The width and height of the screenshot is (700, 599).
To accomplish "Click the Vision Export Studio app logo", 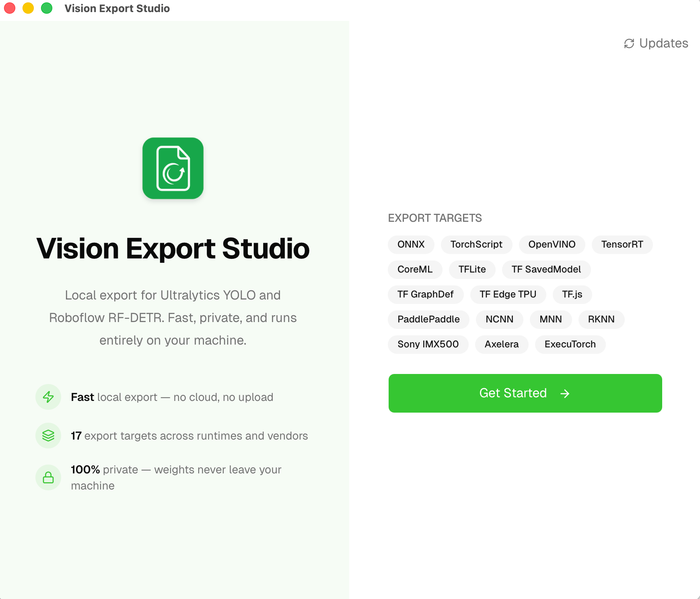I will [173, 168].
